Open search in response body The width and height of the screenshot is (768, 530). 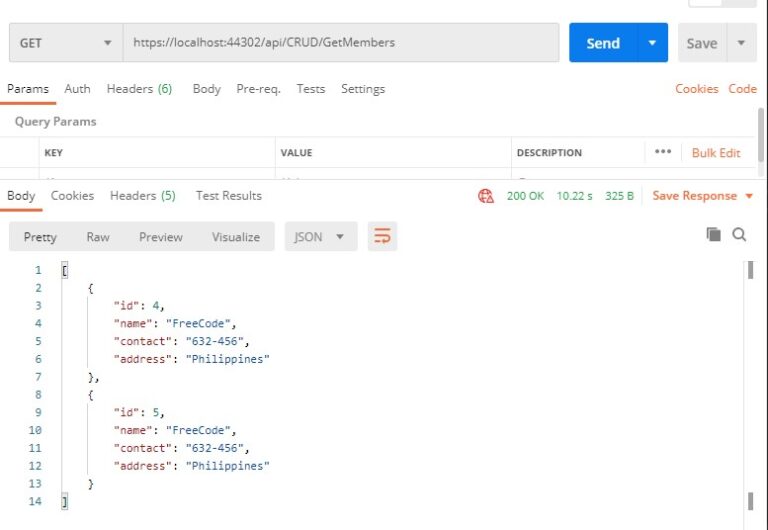(740, 235)
